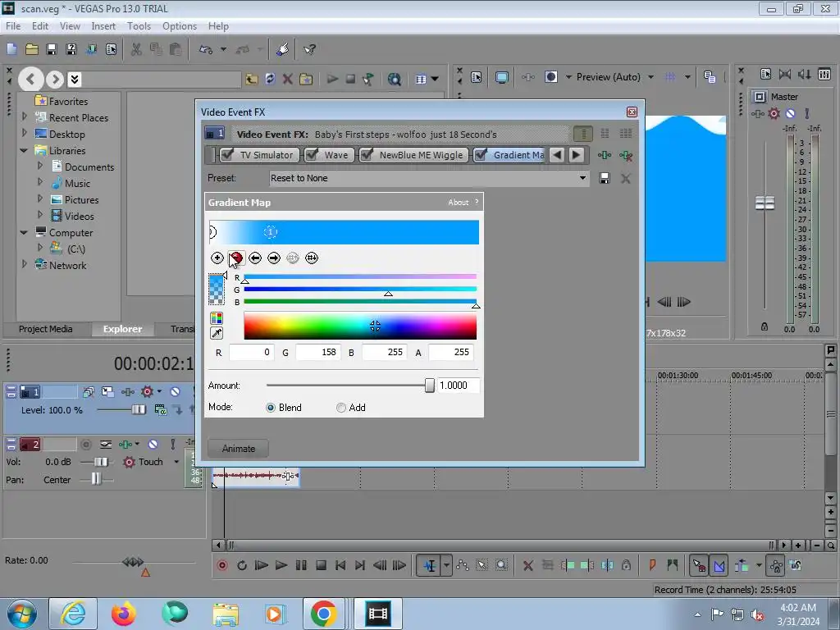Image resolution: width=840 pixels, height=630 pixels.
Task: Click the Undo toolbar button
Action: click(206, 50)
